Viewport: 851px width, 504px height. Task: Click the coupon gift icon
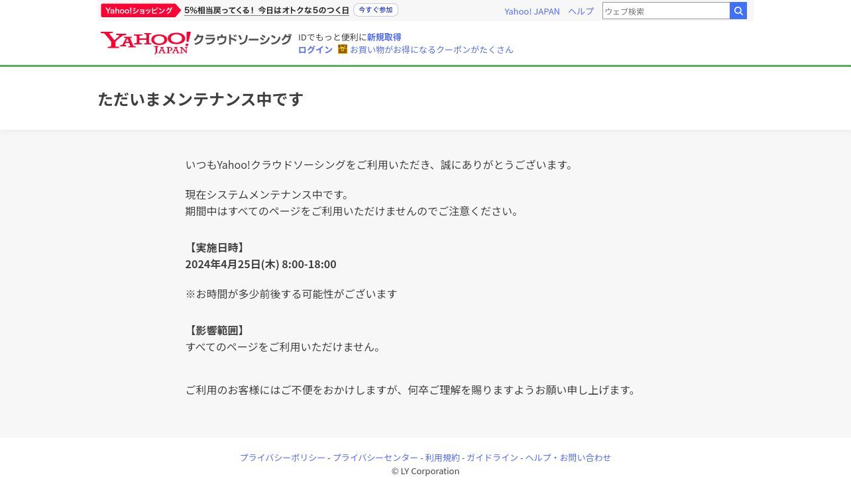point(343,49)
